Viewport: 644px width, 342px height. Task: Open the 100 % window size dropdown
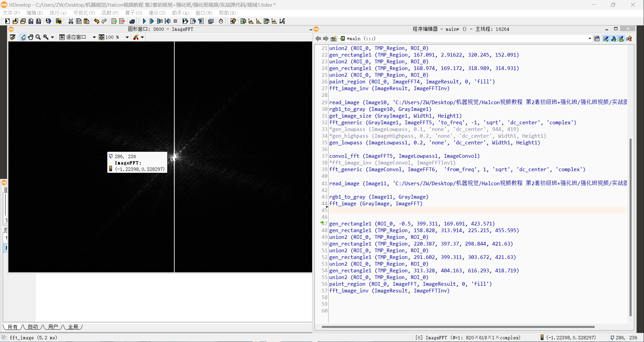click(127, 37)
